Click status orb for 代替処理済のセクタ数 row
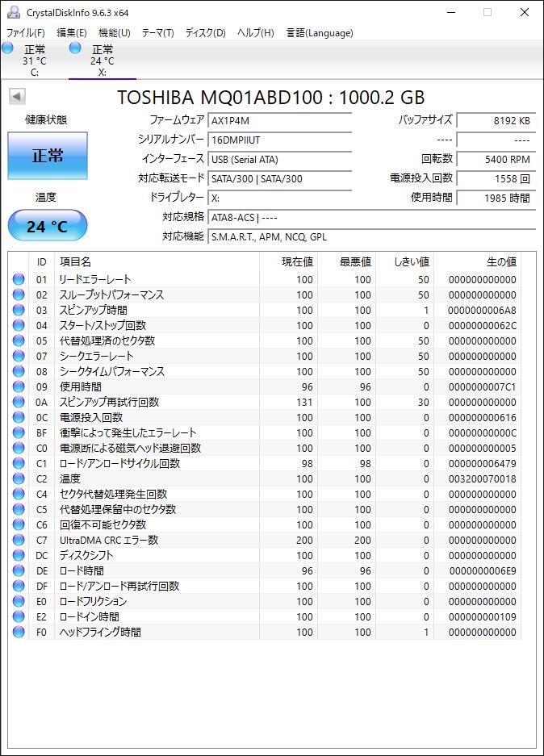Viewport: 544px width, 756px height. pos(19,340)
